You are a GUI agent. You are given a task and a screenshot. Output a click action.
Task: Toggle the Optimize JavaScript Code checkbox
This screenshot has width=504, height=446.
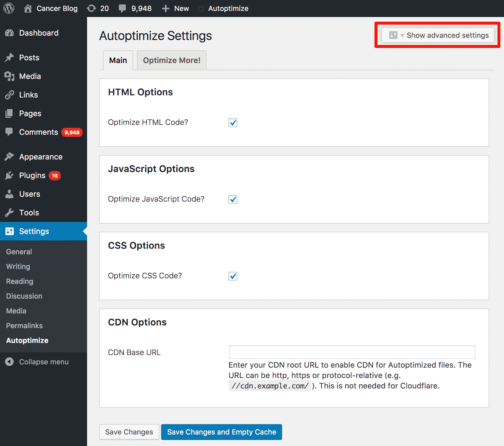[233, 199]
